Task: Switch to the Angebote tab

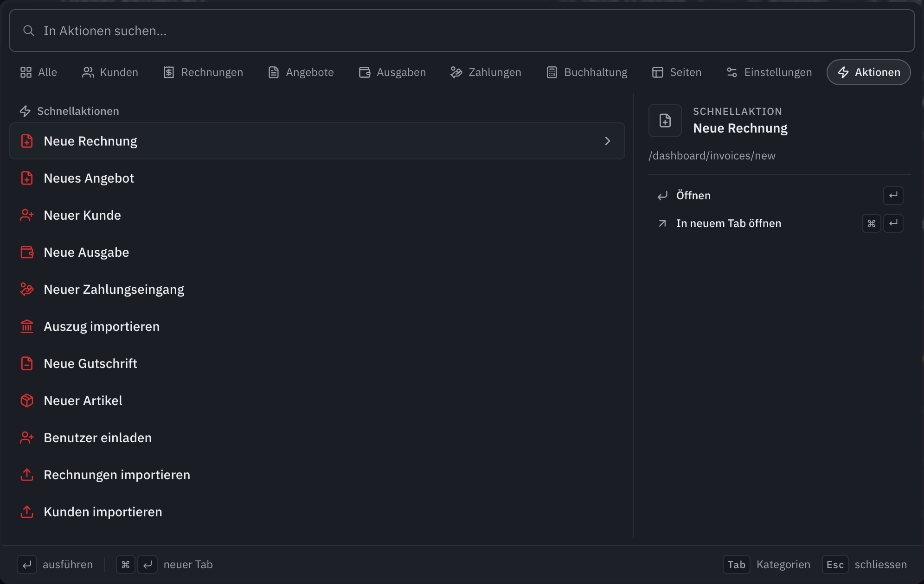Action: tap(301, 72)
